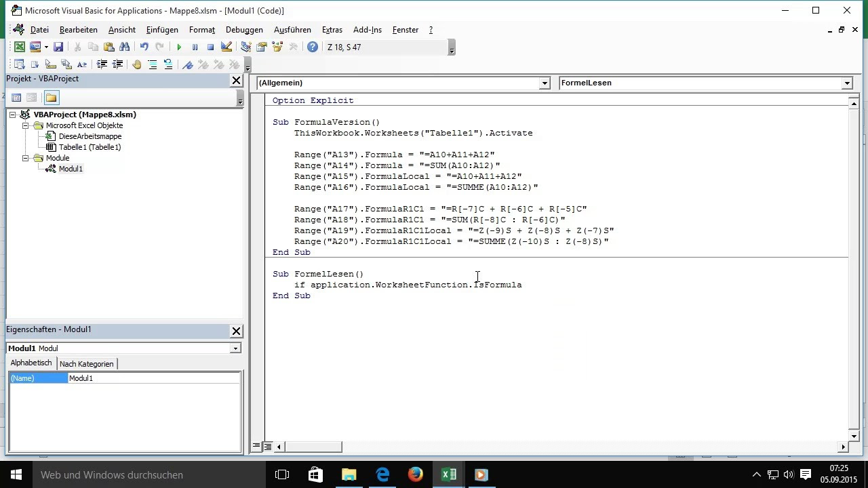This screenshot has width=868, height=488.
Task: Click the List Properties/Methods icon
Action: tap(19, 64)
